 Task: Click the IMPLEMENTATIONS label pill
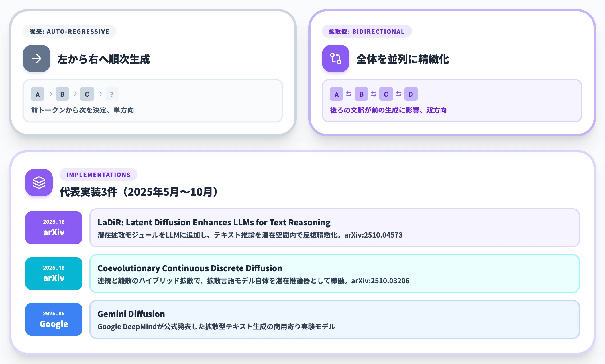(99, 175)
